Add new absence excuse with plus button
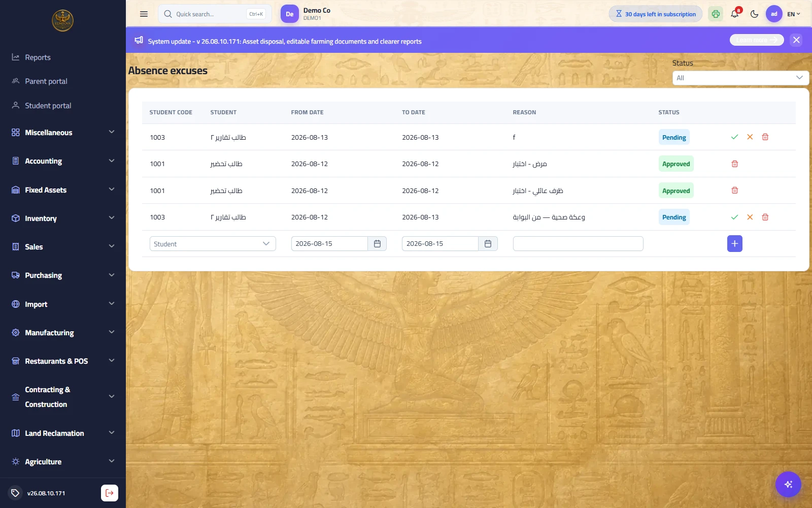Viewport: 812px width, 508px height. (x=734, y=244)
